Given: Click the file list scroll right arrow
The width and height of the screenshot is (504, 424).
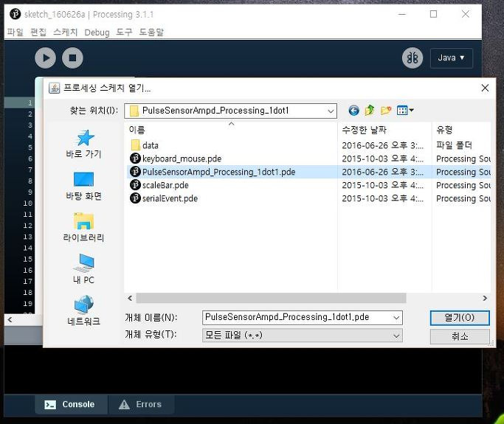Looking at the screenshot, I should point(485,298).
